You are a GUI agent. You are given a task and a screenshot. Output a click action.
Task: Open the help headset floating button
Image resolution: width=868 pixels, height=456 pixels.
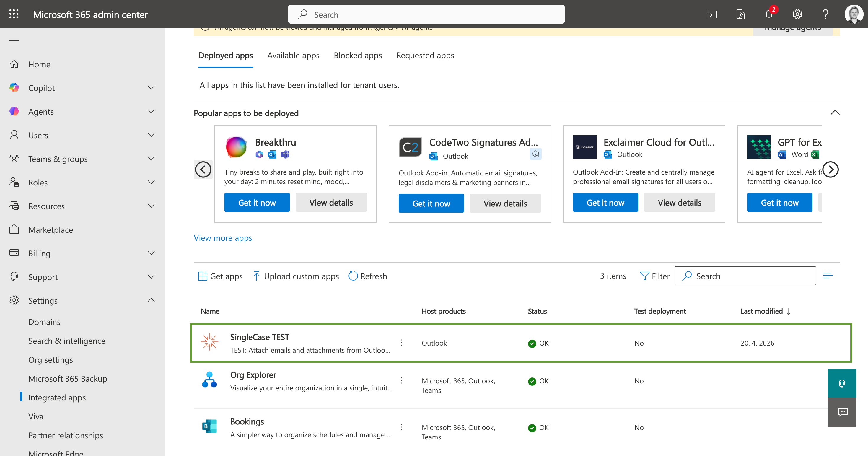[842, 383]
